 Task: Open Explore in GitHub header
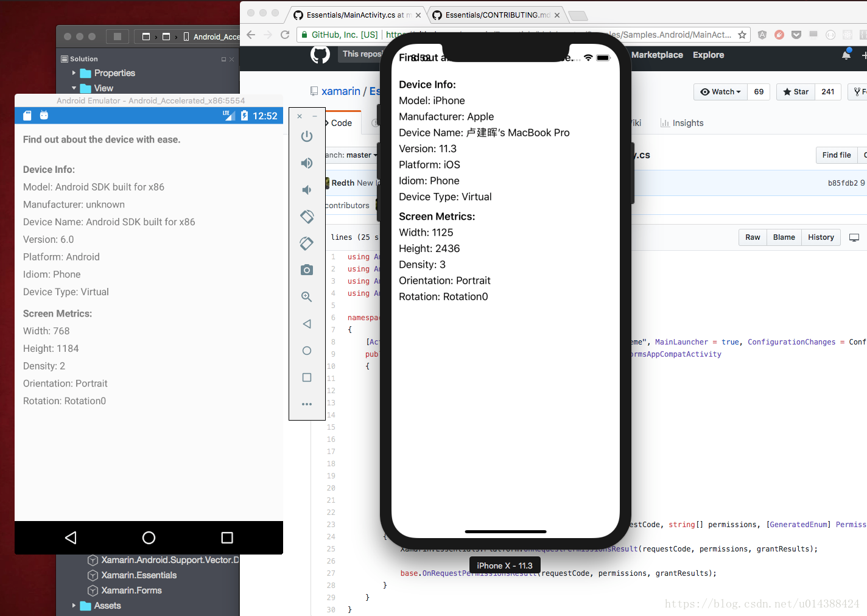(708, 55)
